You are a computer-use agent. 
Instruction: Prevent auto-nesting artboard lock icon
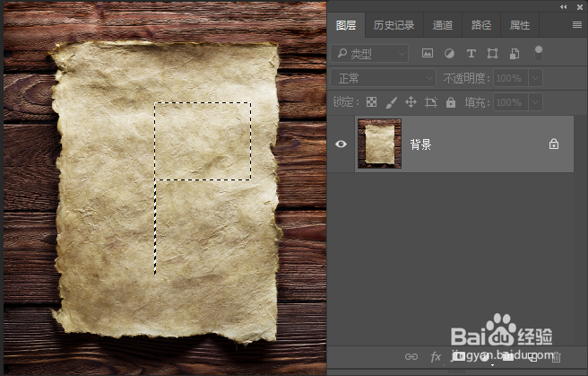click(431, 102)
